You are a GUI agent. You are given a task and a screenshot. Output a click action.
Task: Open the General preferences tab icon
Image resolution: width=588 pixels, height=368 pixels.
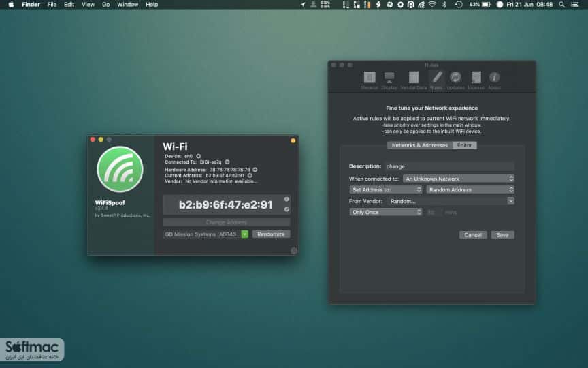[370, 78]
